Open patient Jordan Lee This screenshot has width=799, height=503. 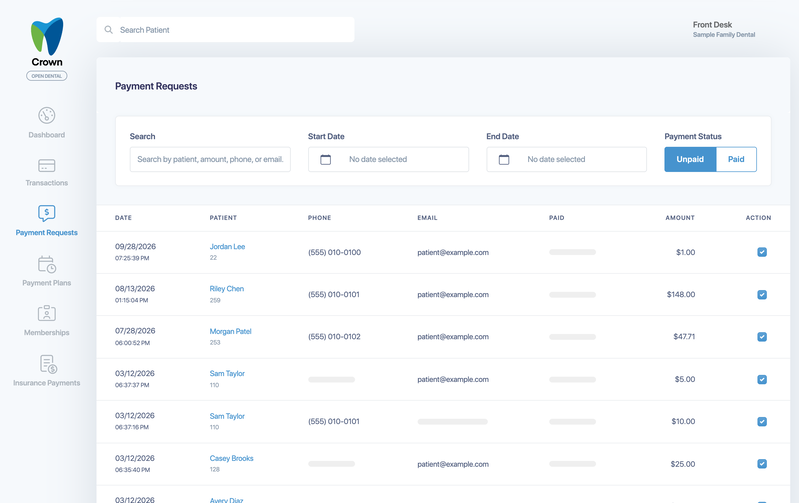[227, 247]
